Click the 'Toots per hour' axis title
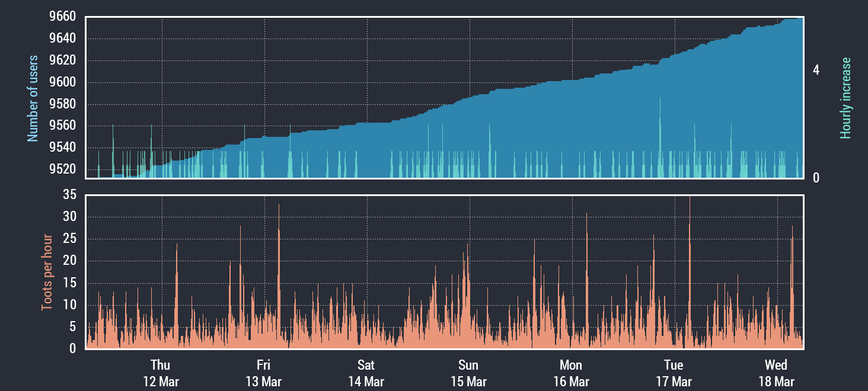The width and height of the screenshot is (868, 391). click(x=47, y=273)
